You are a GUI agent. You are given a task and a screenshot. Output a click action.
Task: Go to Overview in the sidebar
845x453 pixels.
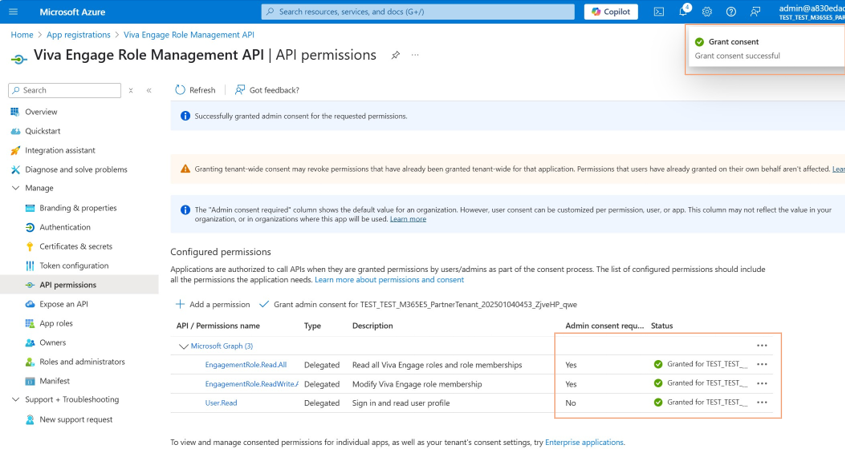click(x=41, y=111)
